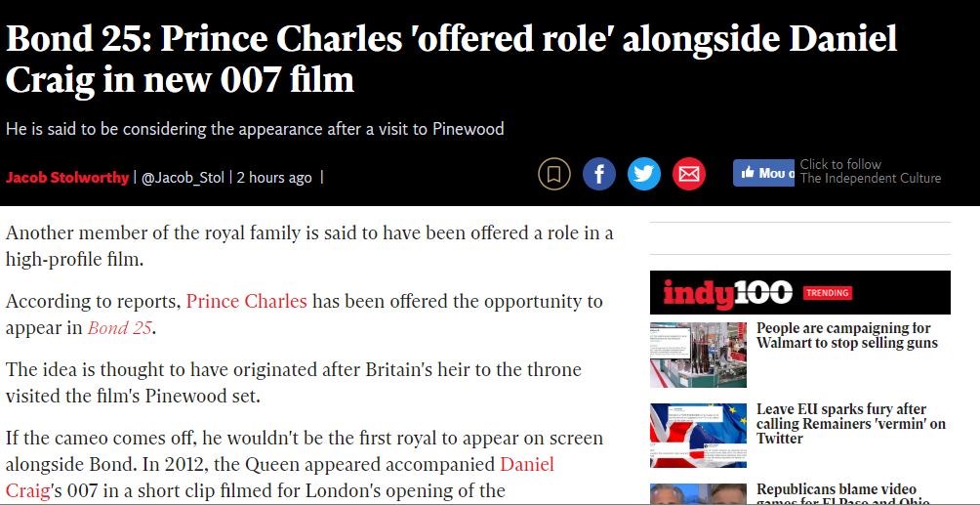Share the article via email icon

coord(689,175)
